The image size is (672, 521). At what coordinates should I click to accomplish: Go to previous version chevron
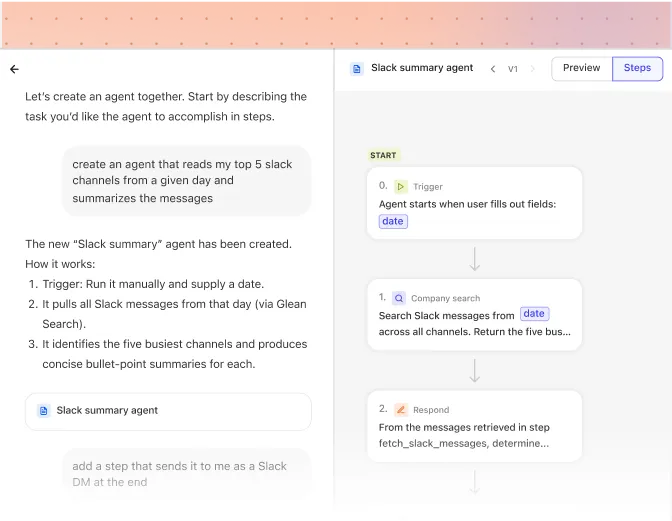[x=493, y=69]
